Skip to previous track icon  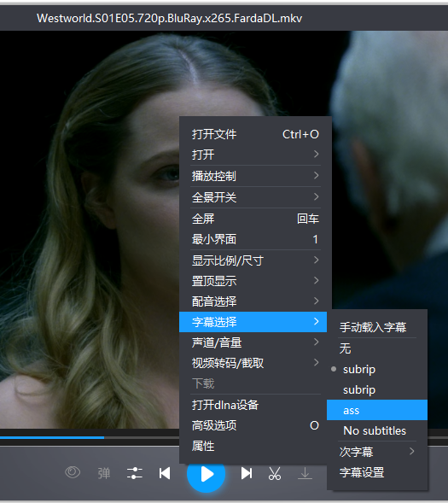pyautogui.click(x=165, y=473)
